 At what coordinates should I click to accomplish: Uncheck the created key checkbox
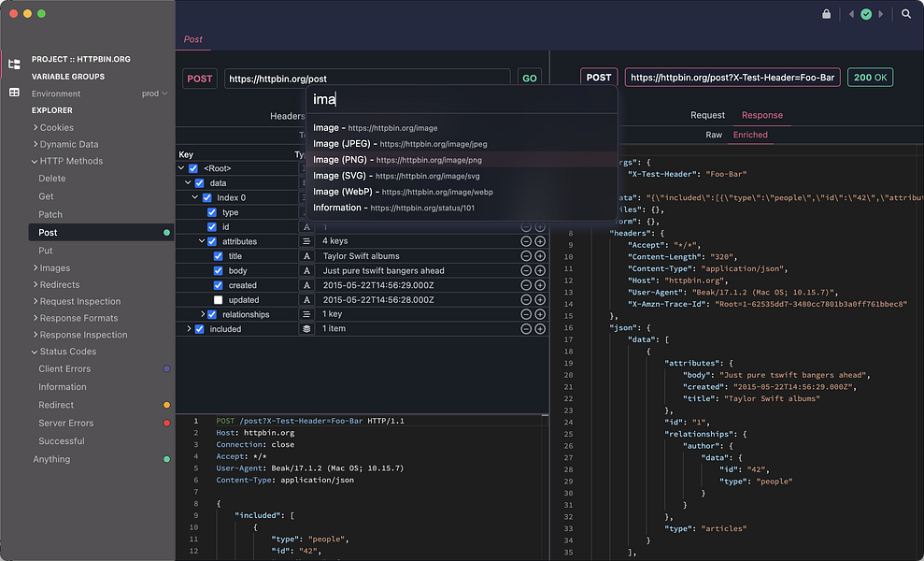218,285
